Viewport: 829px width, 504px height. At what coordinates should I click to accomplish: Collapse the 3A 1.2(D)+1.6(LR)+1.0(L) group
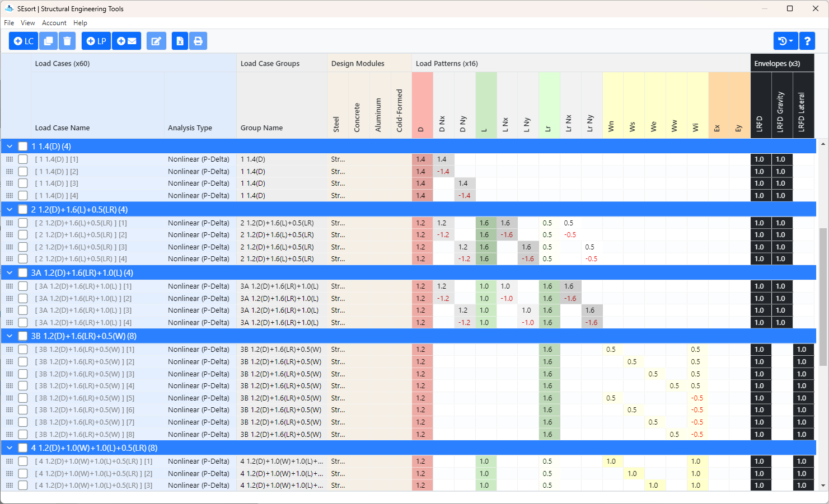pos(10,273)
